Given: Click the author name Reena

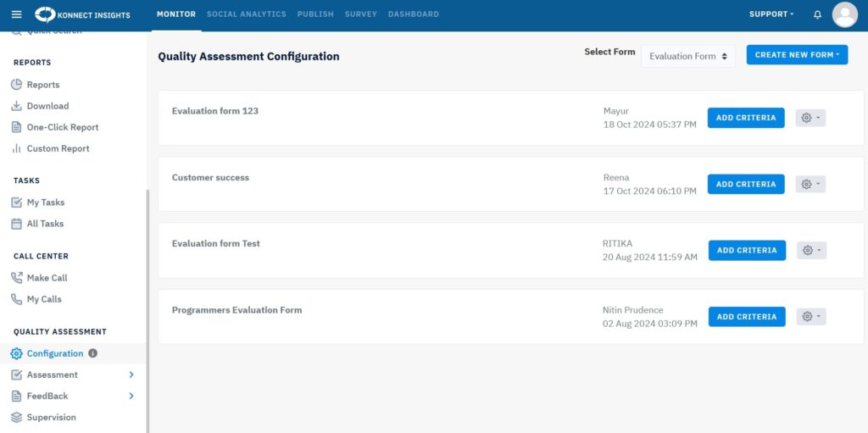Looking at the screenshot, I should 616,178.
